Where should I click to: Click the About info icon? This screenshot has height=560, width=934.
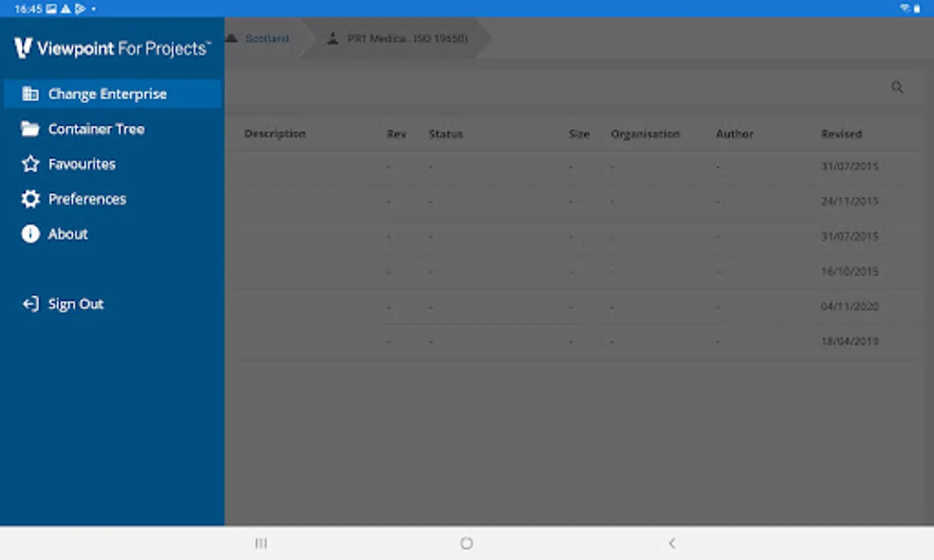(30, 234)
